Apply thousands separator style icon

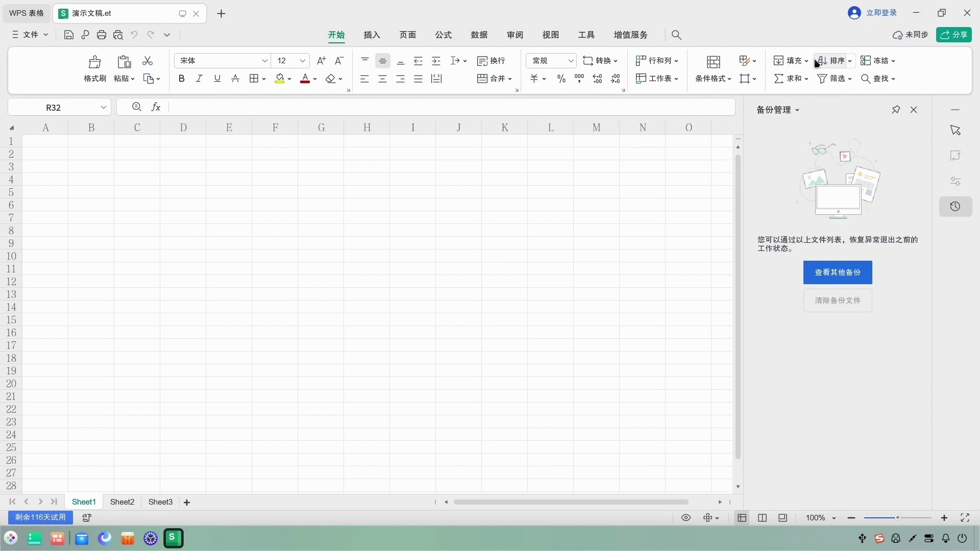579,79
